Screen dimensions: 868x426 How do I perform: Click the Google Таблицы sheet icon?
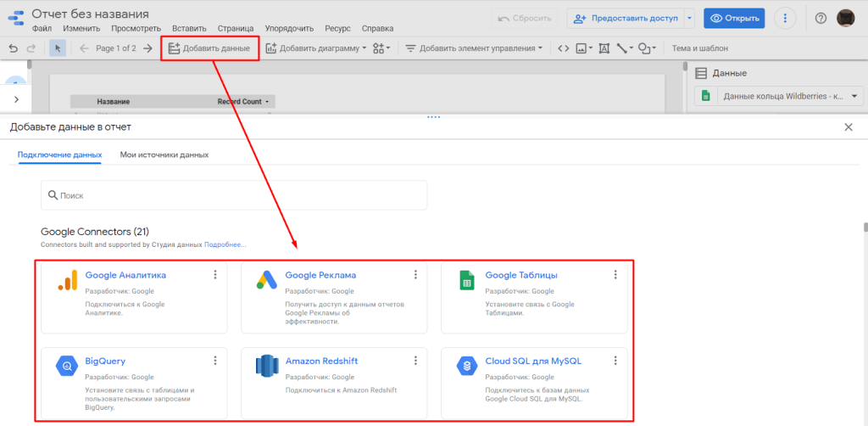pyautogui.click(x=467, y=280)
